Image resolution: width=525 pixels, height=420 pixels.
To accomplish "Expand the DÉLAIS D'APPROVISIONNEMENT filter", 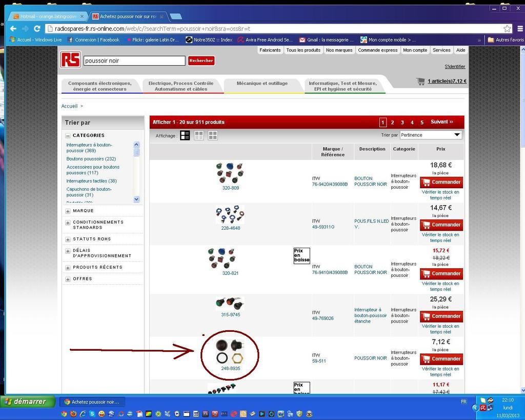I will tap(68, 251).
